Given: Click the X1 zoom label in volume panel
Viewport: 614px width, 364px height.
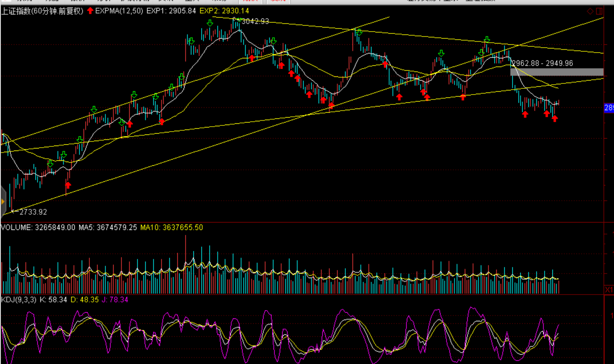Looking at the screenshot, I should tap(609, 290).
